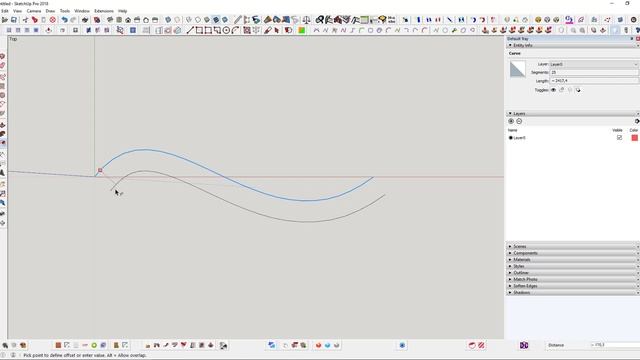Image resolution: width=640 pixels, height=360 pixels.
Task: Click the Length field in Entity Info
Action: (x=594, y=81)
